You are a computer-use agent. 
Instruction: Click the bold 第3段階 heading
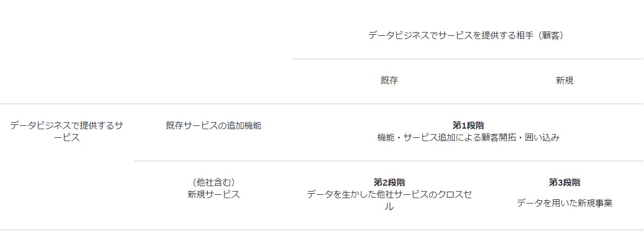coord(564,182)
